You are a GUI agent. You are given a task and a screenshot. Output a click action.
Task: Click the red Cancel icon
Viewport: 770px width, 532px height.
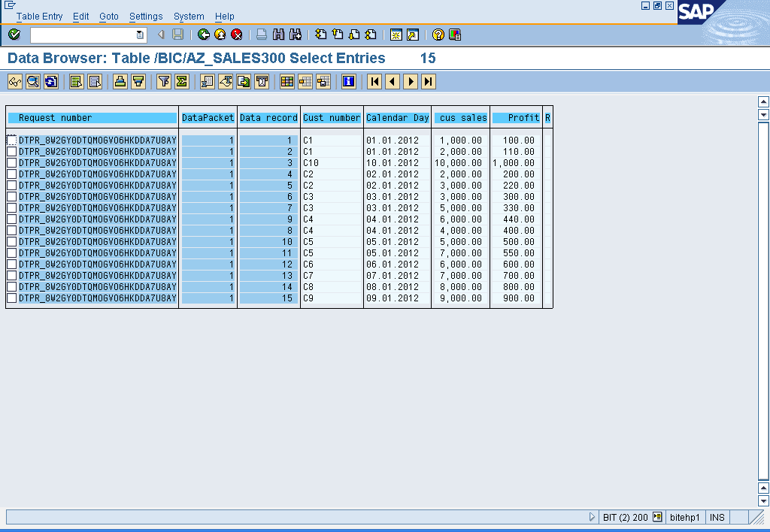[x=237, y=35]
